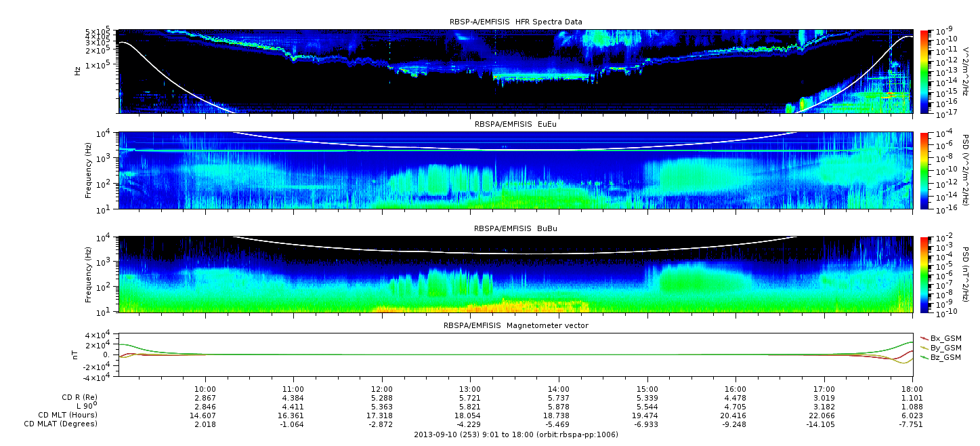
Task: Select the By_GSM legend entry
Action: click(945, 348)
